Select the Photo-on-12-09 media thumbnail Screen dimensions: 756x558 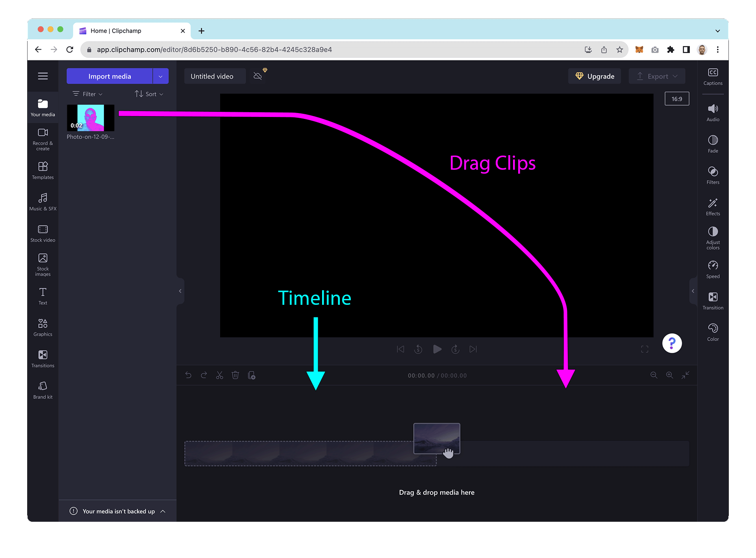(x=91, y=118)
